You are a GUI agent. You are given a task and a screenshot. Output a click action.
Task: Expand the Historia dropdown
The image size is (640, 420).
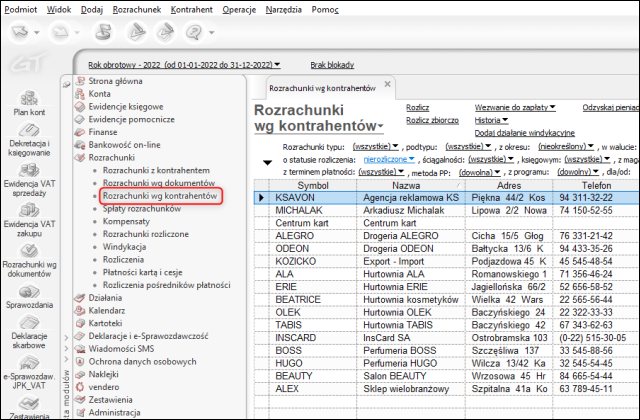coord(490,119)
